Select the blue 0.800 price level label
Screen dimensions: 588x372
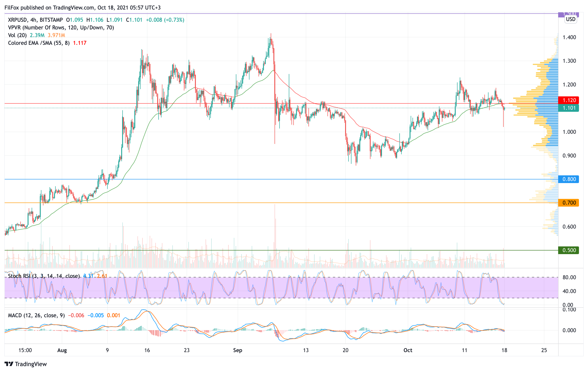(x=569, y=179)
